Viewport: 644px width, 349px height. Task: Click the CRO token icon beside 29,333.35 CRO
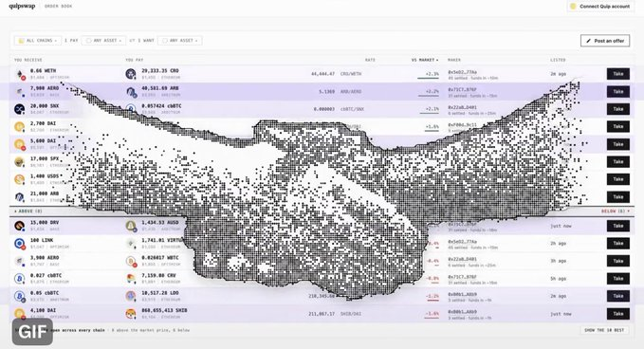[131, 74]
